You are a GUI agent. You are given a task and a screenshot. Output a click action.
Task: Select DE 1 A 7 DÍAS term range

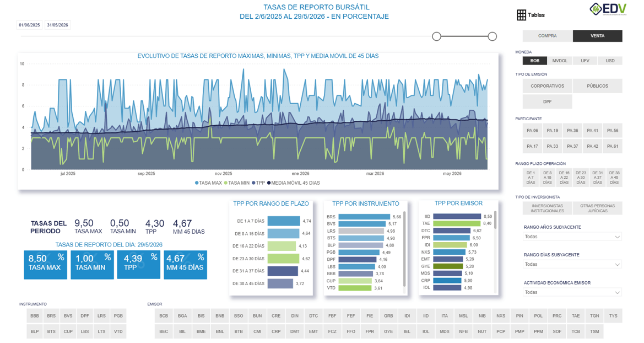coord(531,178)
